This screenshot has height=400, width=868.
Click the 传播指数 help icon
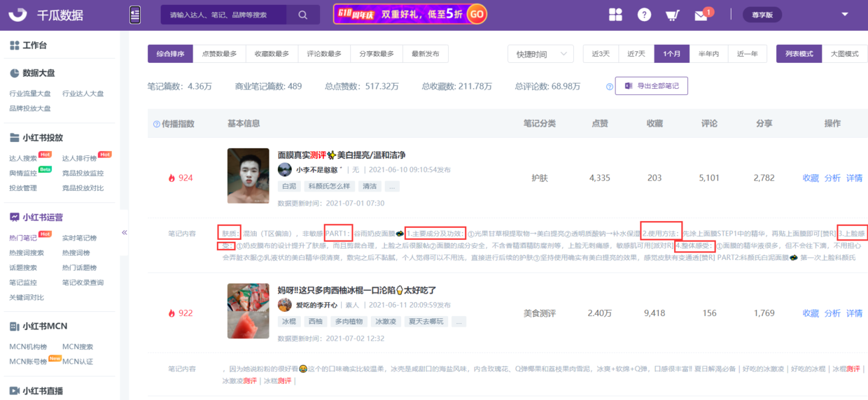(x=156, y=124)
